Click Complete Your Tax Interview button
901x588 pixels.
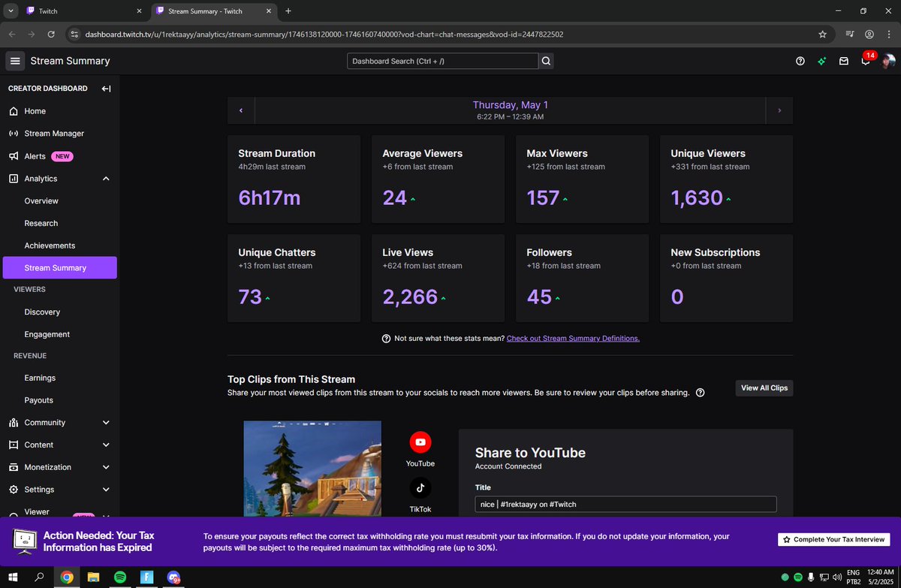[834, 539]
